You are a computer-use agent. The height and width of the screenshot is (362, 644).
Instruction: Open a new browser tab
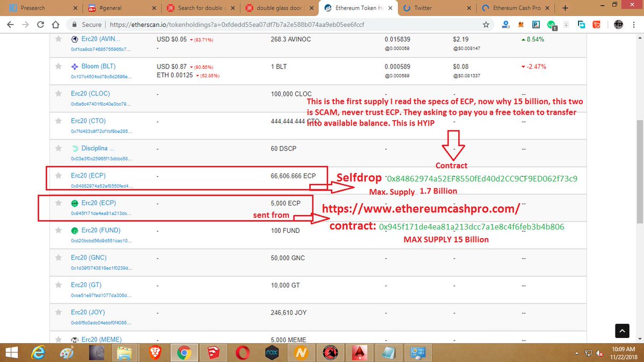[x=566, y=8]
